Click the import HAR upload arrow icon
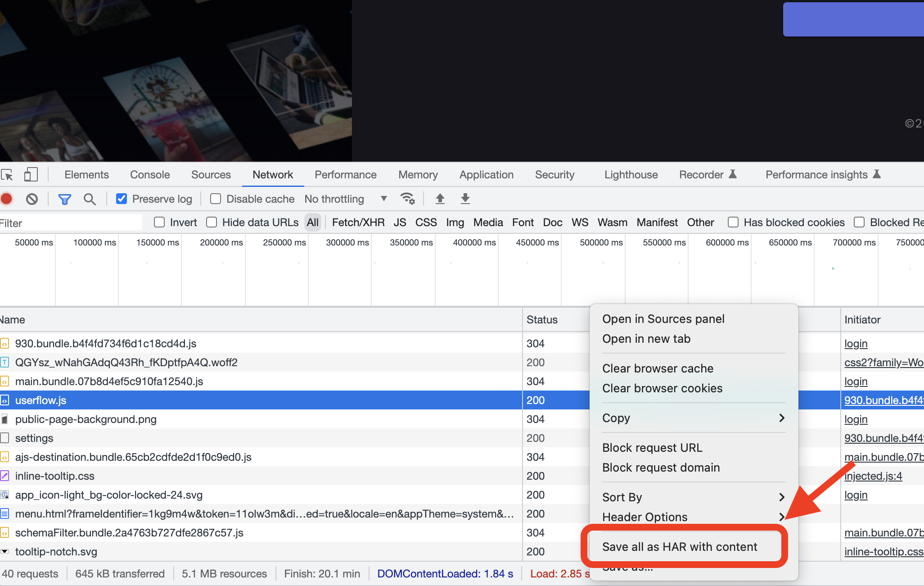The height and width of the screenshot is (586, 924). (x=440, y=199)
